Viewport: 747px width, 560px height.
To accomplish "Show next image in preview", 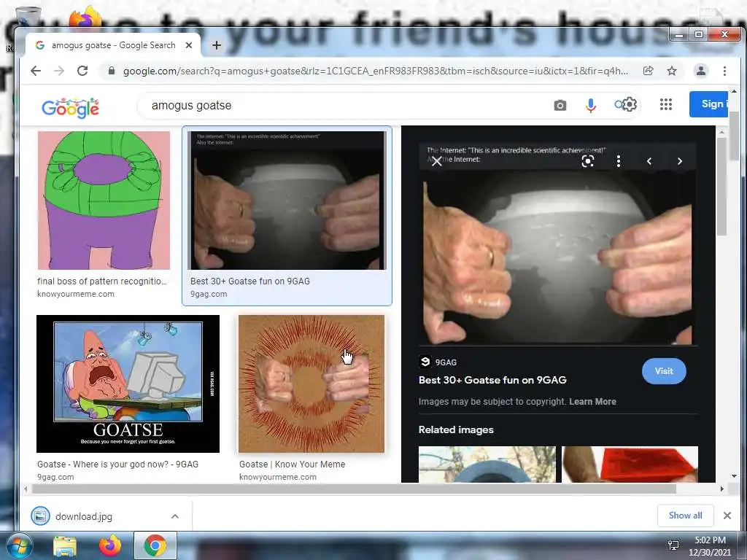I will [x=680, y=161].
